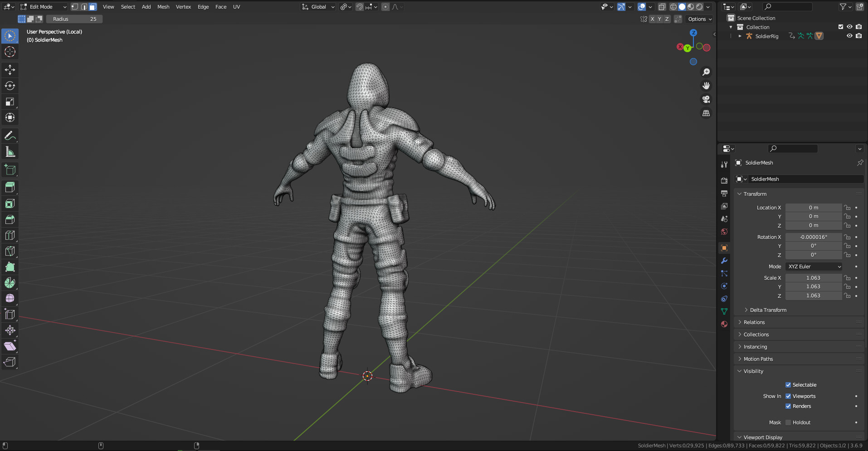Image resolution: width=868 pixels, height=451 pixels.
Task: Open the Object Data properties tab
Action: (724, 311)
